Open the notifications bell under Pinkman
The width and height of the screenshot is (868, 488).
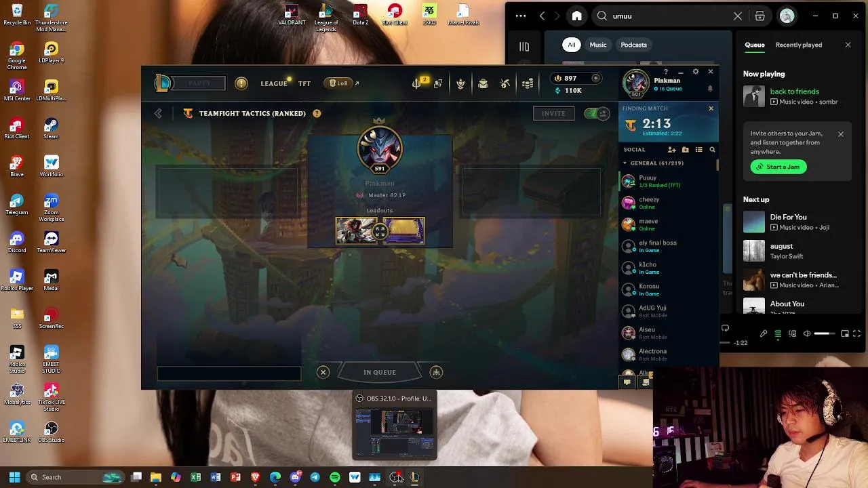[x=710, y=89]
